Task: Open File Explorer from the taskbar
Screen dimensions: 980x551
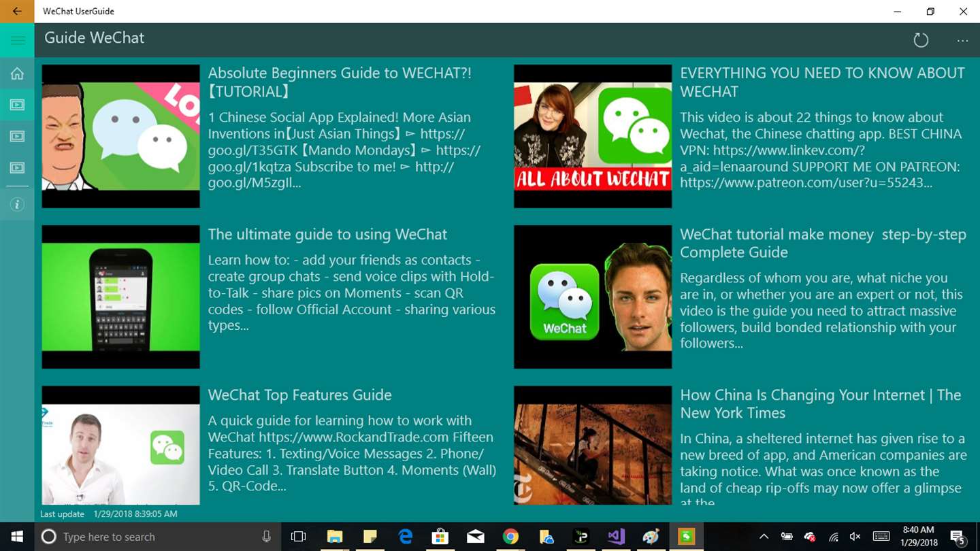Action: tap(334, 537)
